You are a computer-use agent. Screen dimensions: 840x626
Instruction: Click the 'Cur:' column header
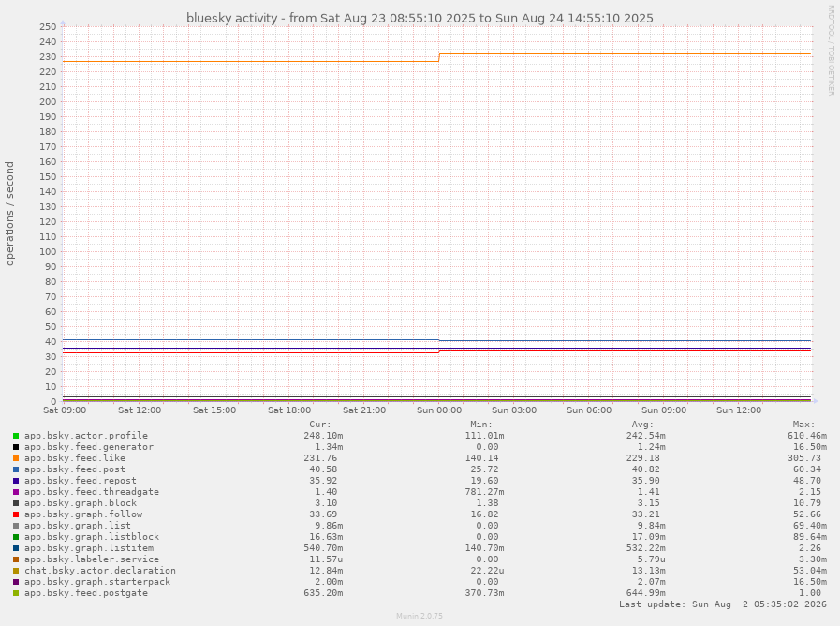tap(320, 425)
